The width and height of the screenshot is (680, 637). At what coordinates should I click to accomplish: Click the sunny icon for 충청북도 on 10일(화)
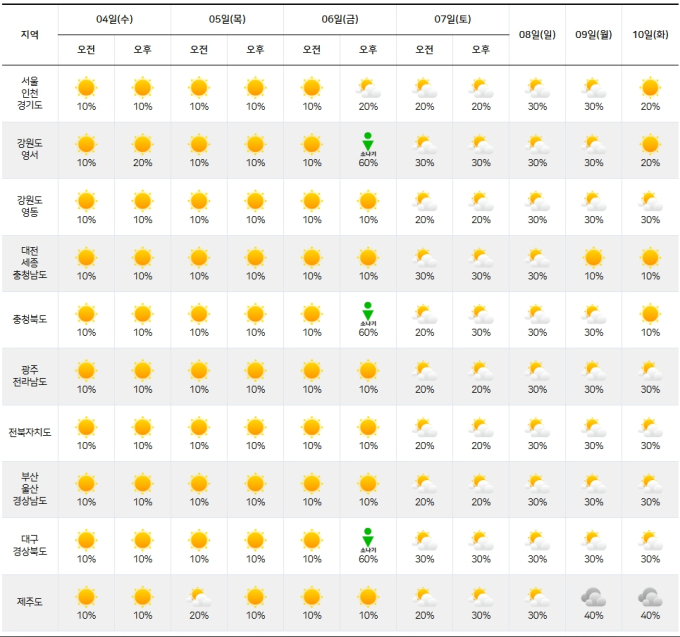650,314
